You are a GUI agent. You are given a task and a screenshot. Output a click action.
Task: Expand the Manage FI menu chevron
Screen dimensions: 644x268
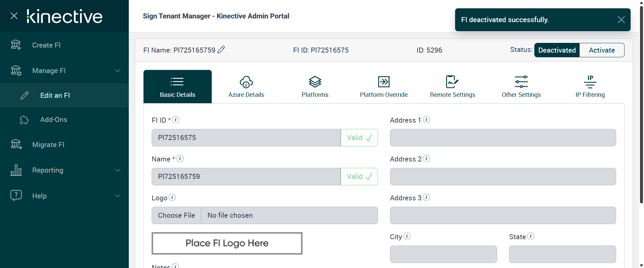point(118,71)
